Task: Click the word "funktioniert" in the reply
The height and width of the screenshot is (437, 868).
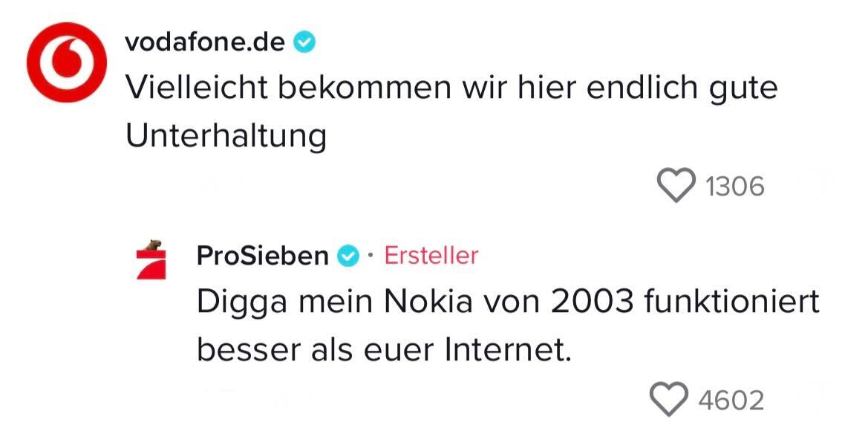Action: pyautogui.click(x=732, y=302)
